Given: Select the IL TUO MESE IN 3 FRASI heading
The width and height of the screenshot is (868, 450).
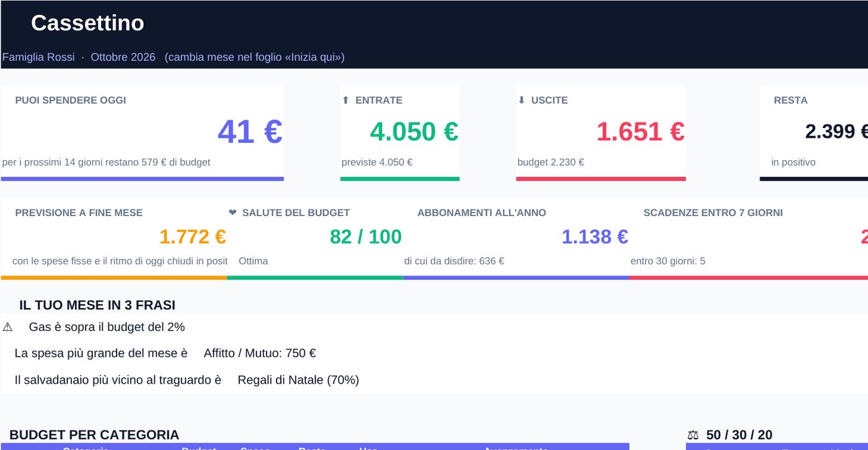Looking at the screenshot, I should coord(97,305).
